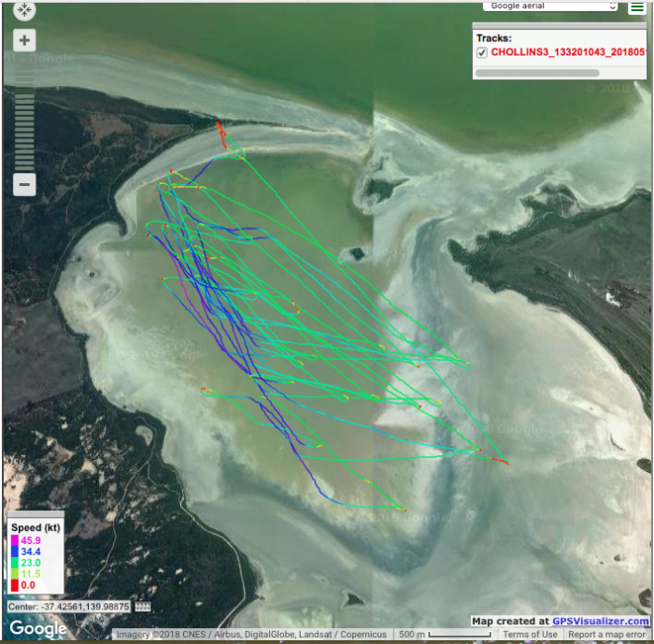Click the Speed (kt) legend title
Image resolution: width=654 pixels, height=644 pixels.
tap(36, 528)
